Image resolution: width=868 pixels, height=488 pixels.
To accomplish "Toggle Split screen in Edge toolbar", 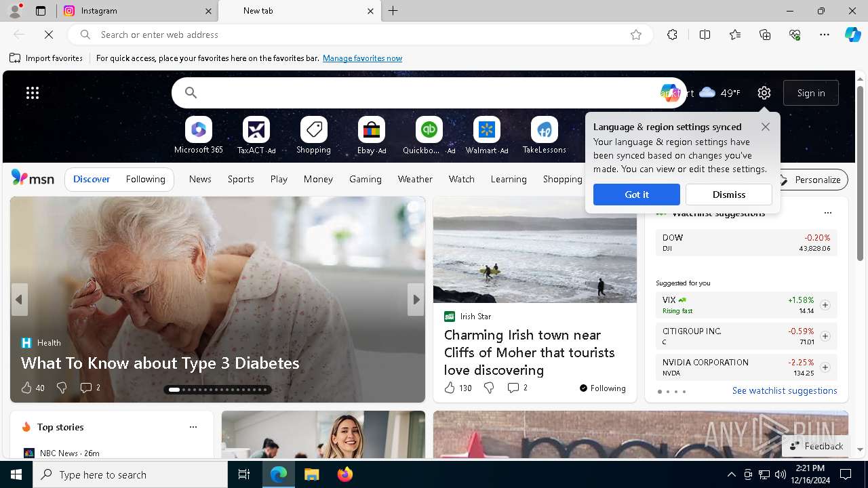I will (705, 35).
